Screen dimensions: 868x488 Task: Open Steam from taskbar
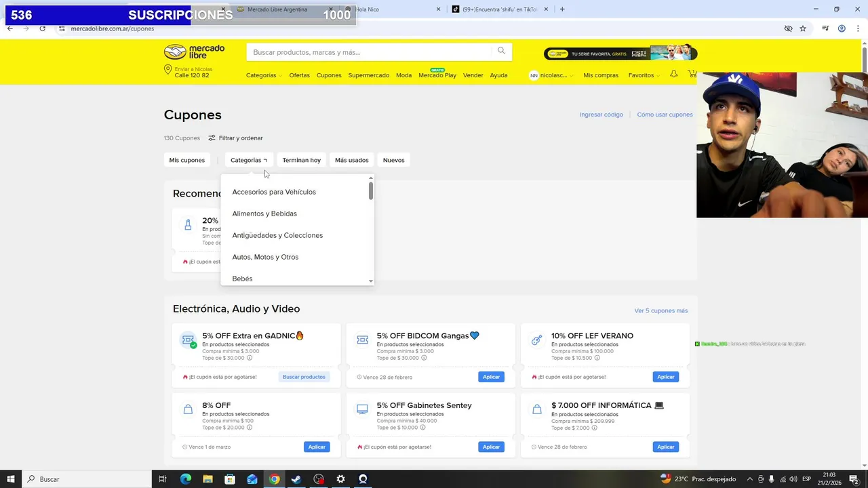point(296,479)
